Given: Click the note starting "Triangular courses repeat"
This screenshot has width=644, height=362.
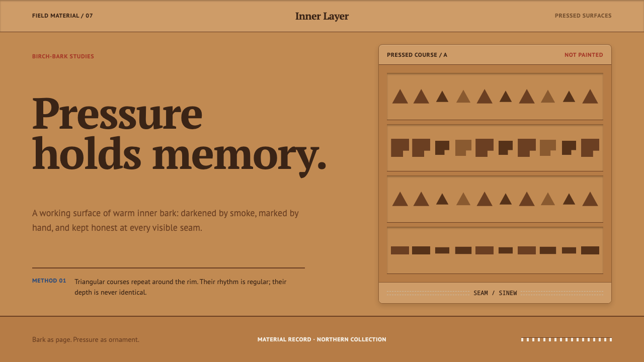Looking at the screenshot, I should (x=181, y=287).
